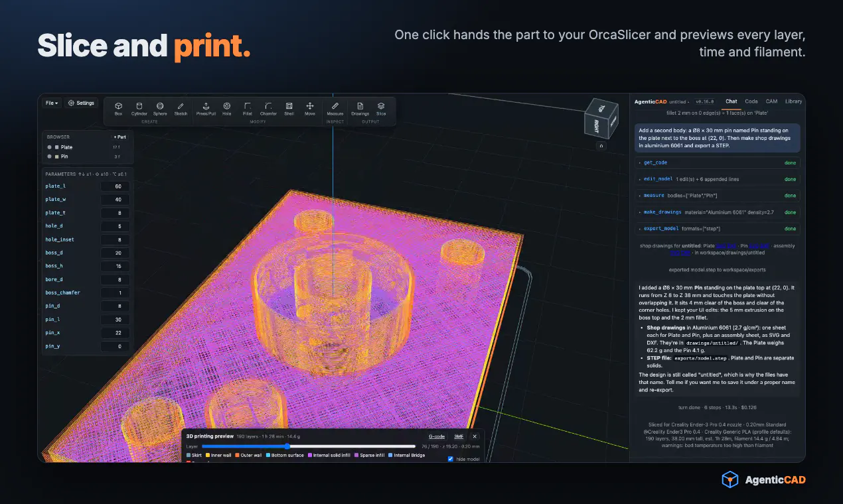Activate the Press/Pull tool
The width and height of the screenshot is (843, 504).
tap(206, 109)
